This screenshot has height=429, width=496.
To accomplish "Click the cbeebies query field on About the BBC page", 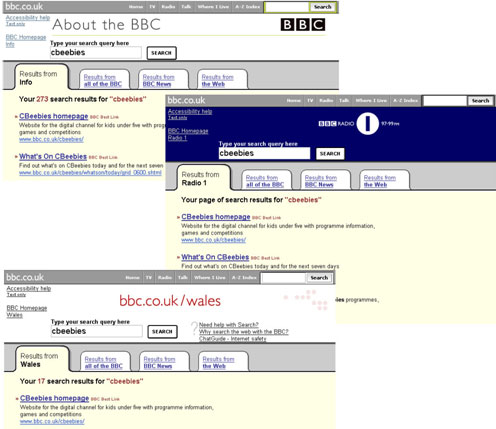I will [x=96, y=52].
